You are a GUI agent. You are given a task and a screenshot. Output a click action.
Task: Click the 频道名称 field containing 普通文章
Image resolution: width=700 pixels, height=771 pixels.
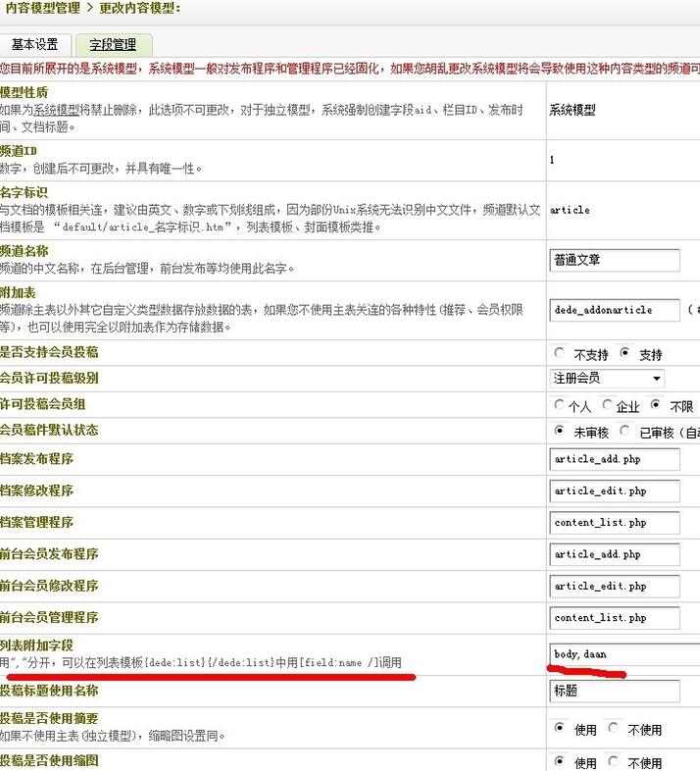click(x=615, y=260)
